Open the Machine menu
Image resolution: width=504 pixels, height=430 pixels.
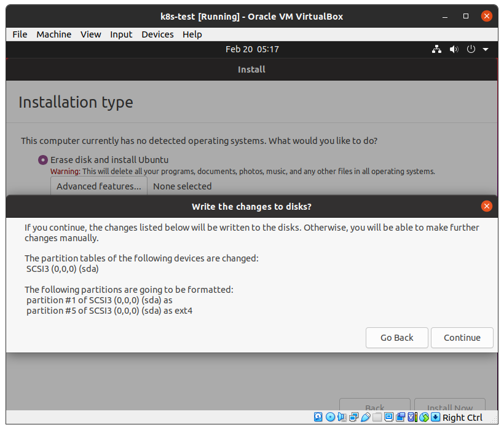pyautogui.click(x=53, y=34)
